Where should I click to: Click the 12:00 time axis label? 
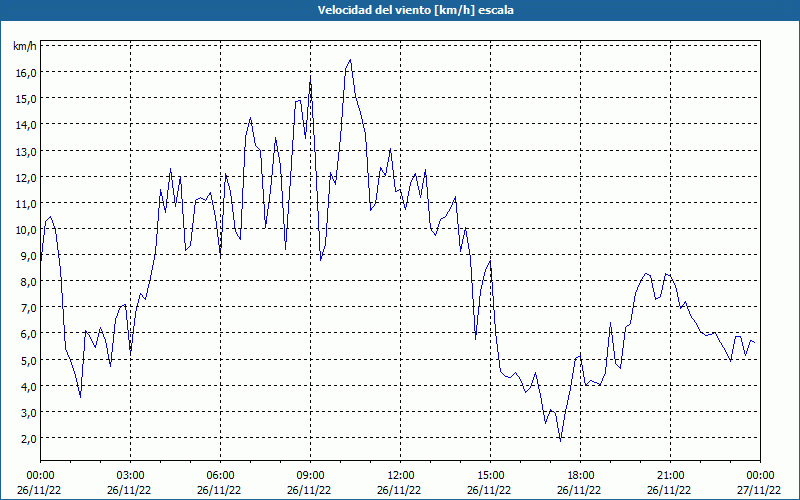pyautogui.click(x=401, y=476)
